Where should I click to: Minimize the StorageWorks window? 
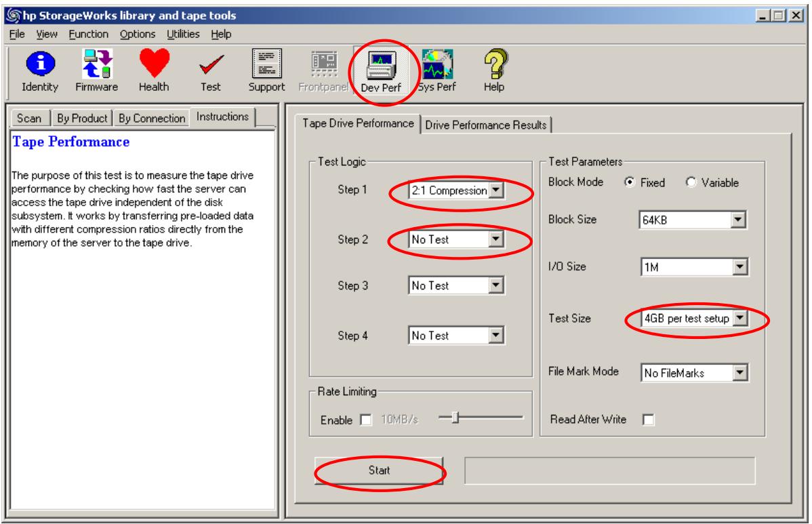click(x=762, y=16)
